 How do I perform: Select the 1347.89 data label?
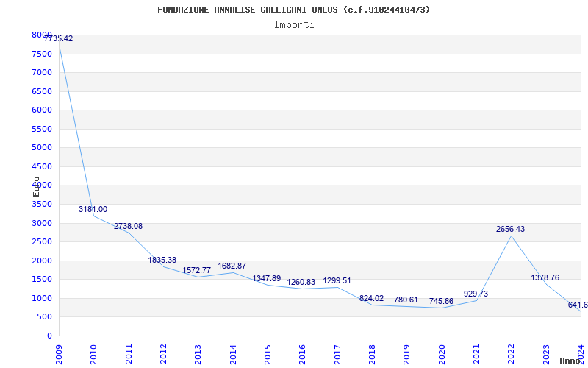(x=267, y=278)
